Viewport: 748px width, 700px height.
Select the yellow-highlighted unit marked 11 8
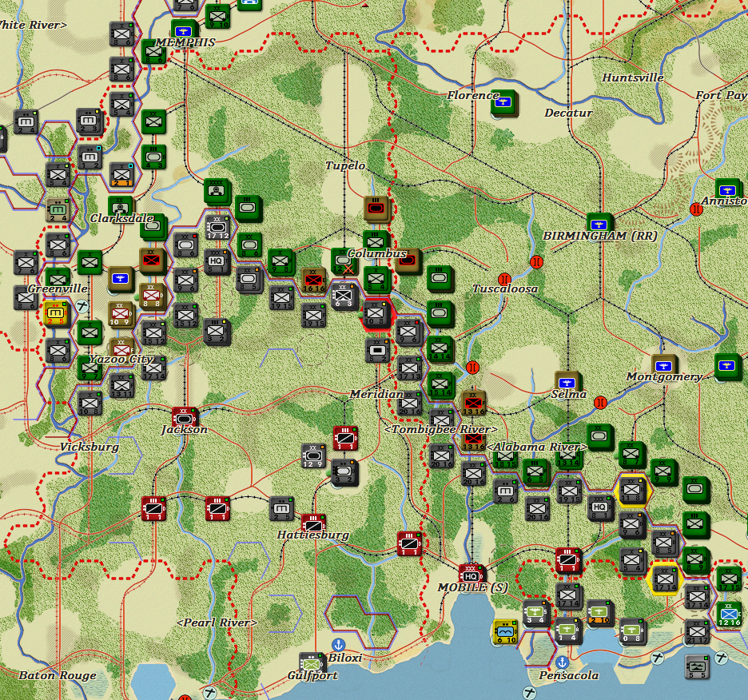pyautogui.click(x=632, y=490)
